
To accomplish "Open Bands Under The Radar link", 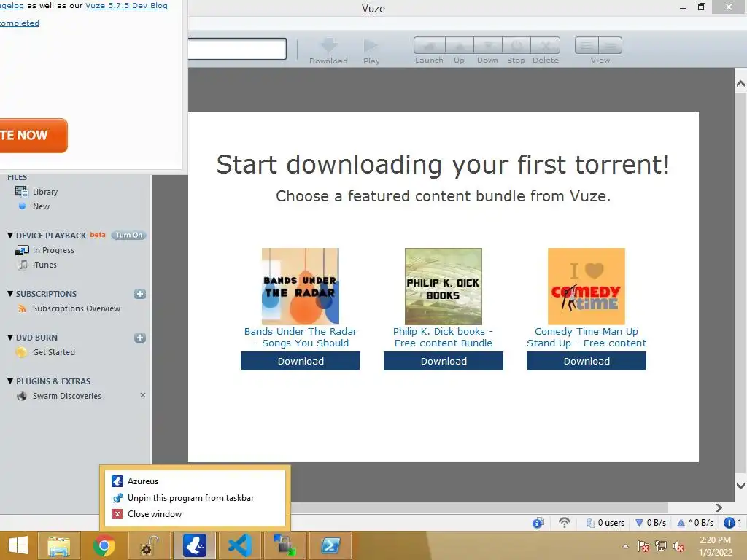I will pos(300,337).
